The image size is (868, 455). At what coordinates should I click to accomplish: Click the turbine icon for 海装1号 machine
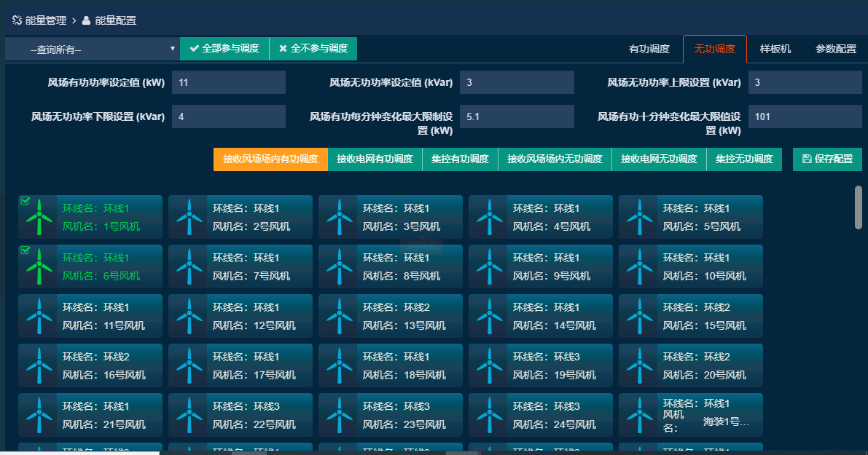pos(638,415)
